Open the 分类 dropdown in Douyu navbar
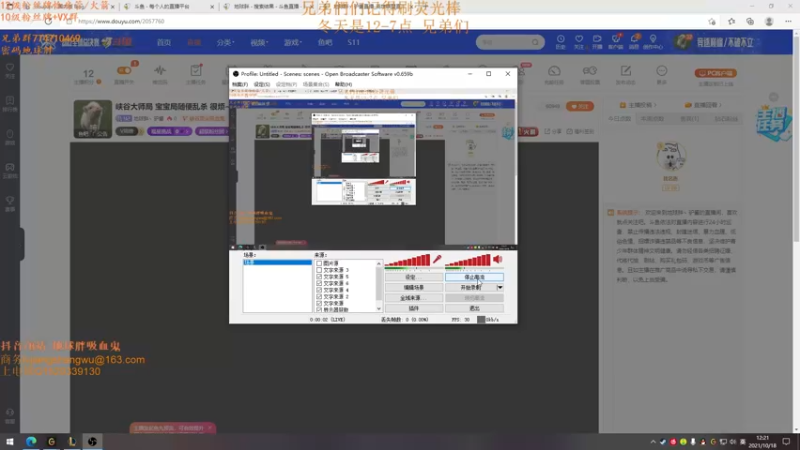Image resolution: width=800 pixels, height=450 pixels. 226,42
